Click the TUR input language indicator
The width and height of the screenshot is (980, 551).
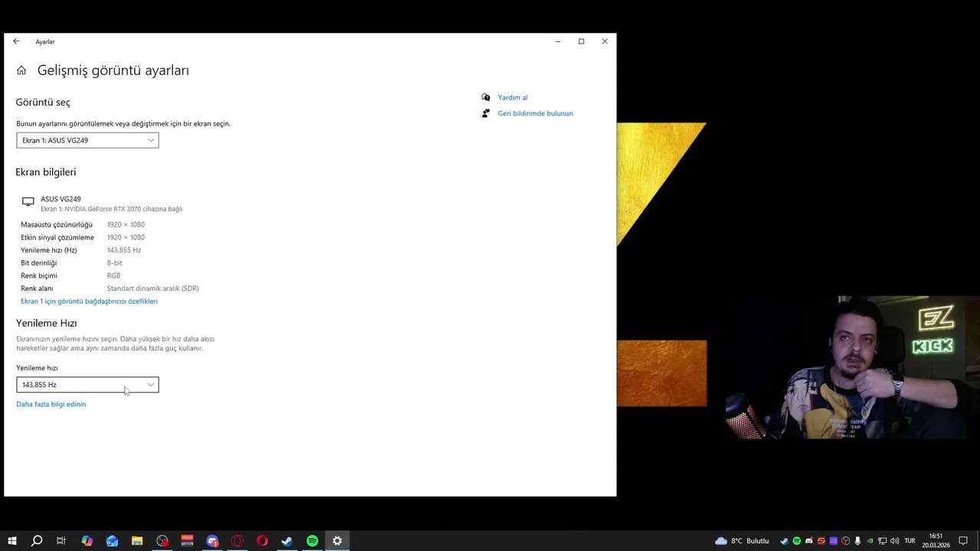[910, 541]
